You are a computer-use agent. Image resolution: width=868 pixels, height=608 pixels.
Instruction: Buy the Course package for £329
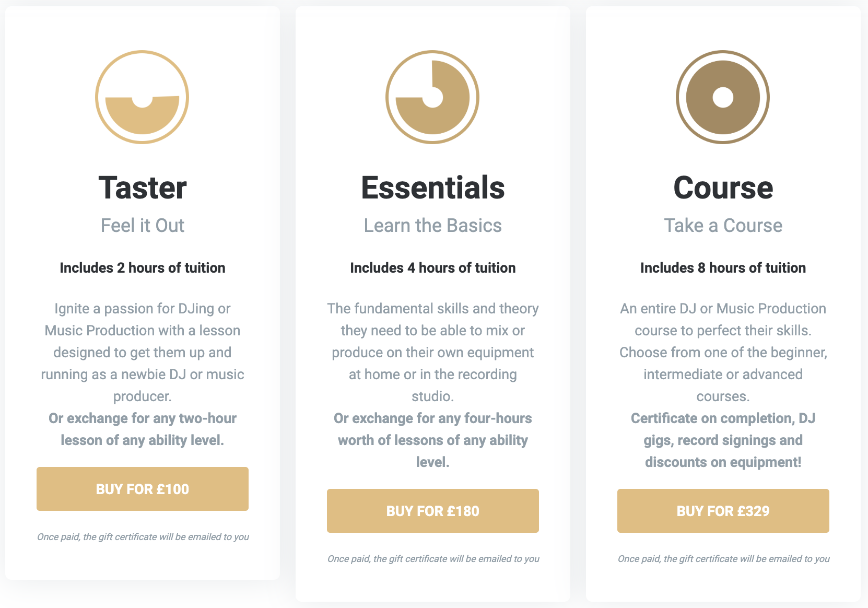tap(723, 511)
